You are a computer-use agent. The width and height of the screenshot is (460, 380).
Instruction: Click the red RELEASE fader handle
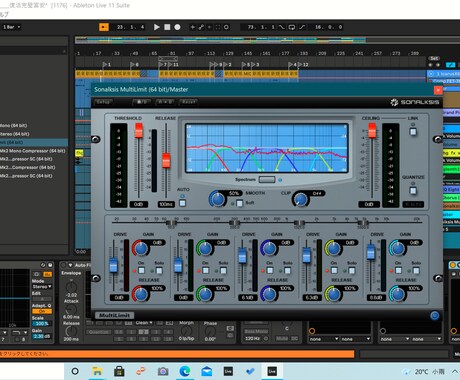(x=166, y=160)
